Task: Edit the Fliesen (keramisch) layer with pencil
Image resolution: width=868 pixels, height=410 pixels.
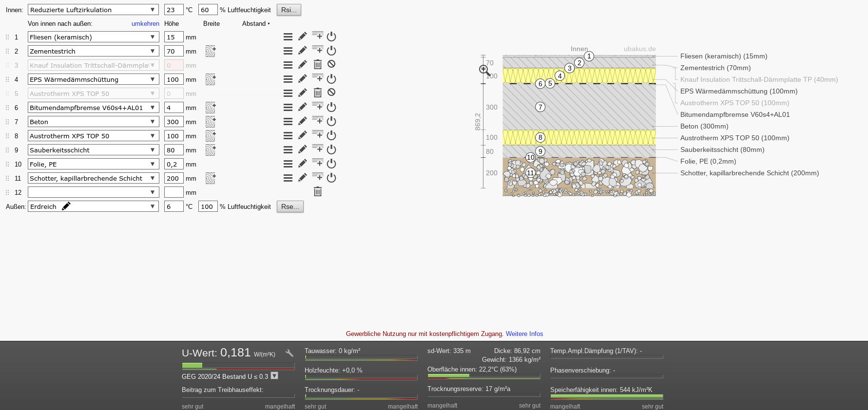Action: pyautogui.click(x=303, y=37)
